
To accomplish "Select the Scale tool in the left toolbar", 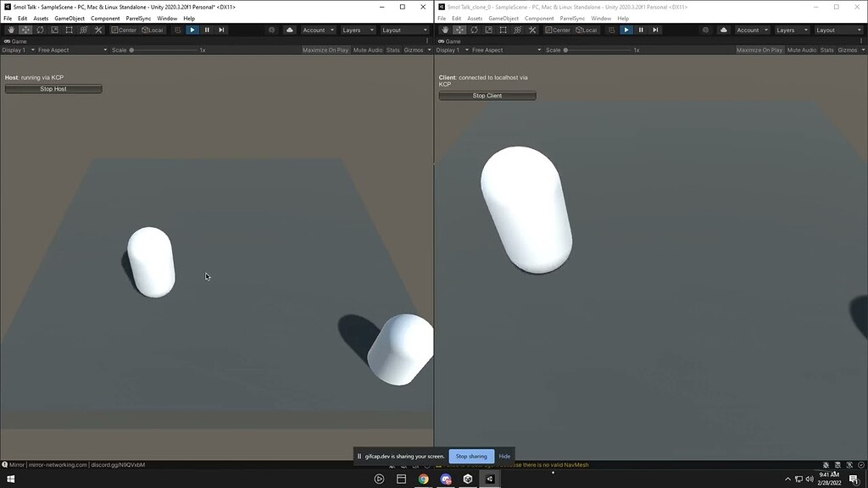I will click(54, 30).
